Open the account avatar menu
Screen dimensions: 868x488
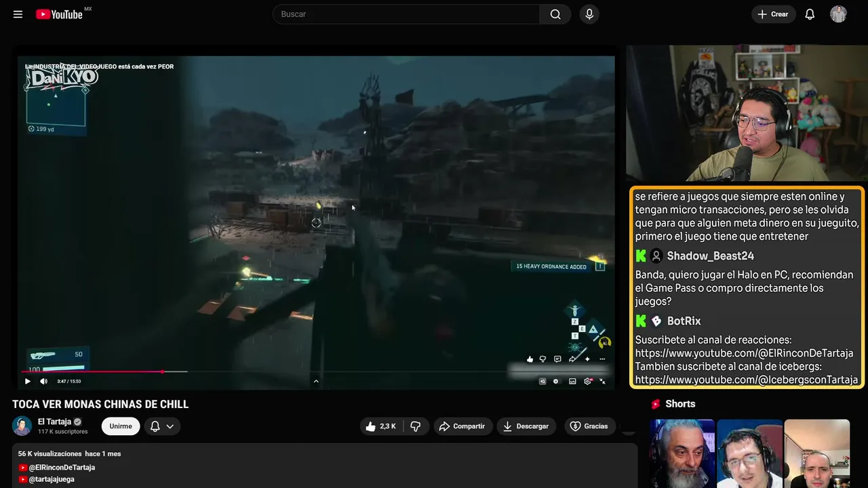tap(838, 14)
